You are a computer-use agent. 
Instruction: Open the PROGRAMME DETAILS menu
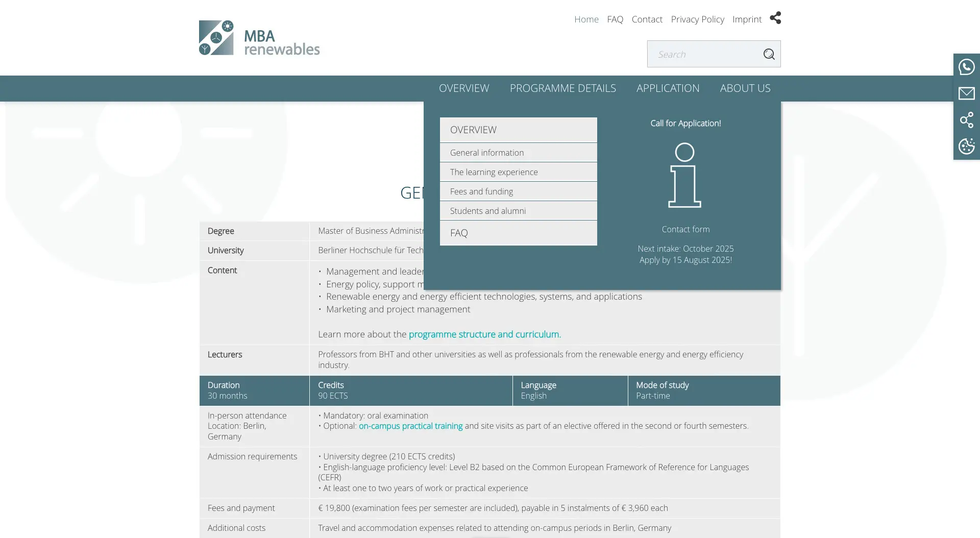562,88
